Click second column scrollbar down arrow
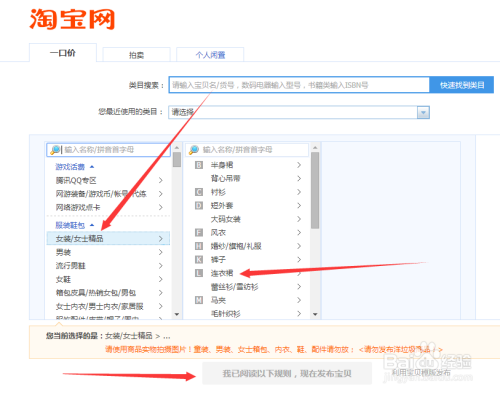This screenshot has width=500, height=395. (x=315, y=314)
